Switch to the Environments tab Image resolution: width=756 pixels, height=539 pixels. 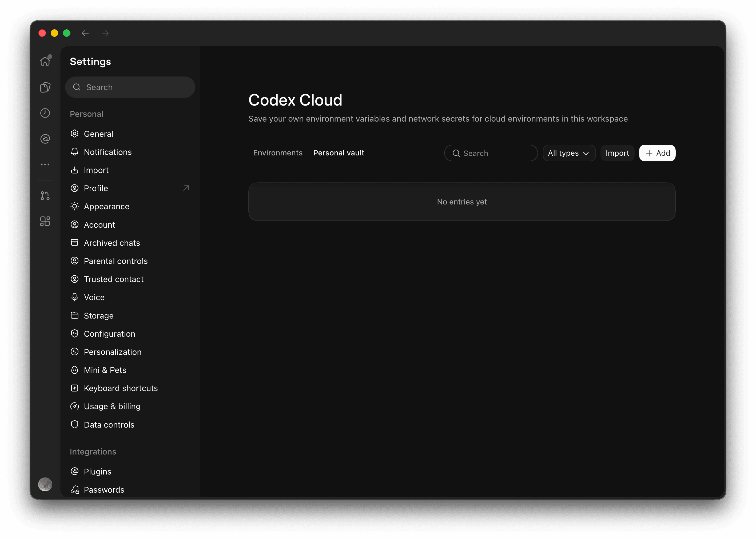coord(278,153)
